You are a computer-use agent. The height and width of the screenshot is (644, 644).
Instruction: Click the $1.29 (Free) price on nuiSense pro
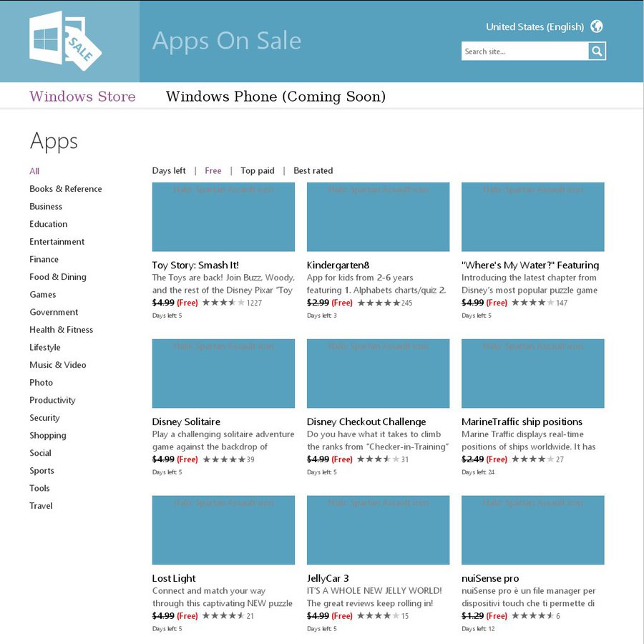click(x=484, y=615)
